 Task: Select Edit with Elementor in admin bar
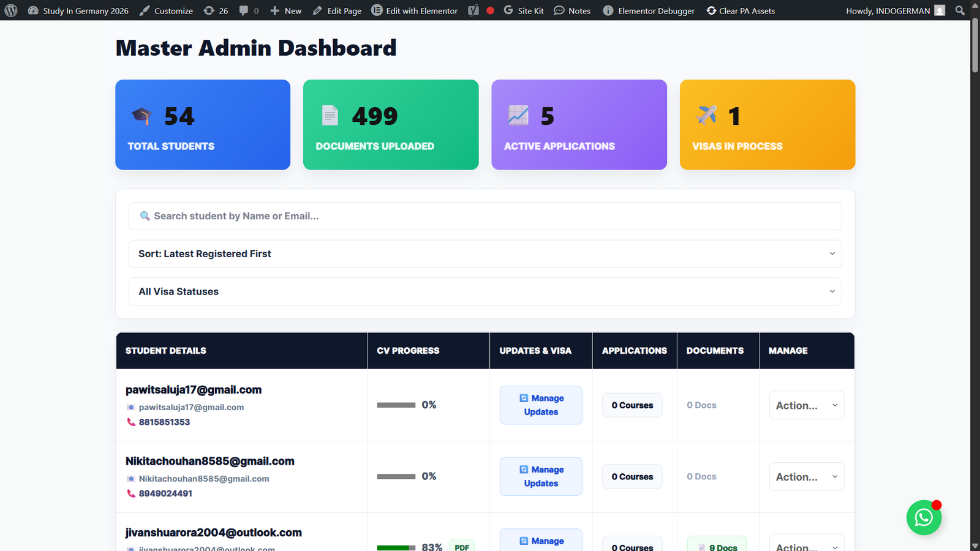(415, 10)
